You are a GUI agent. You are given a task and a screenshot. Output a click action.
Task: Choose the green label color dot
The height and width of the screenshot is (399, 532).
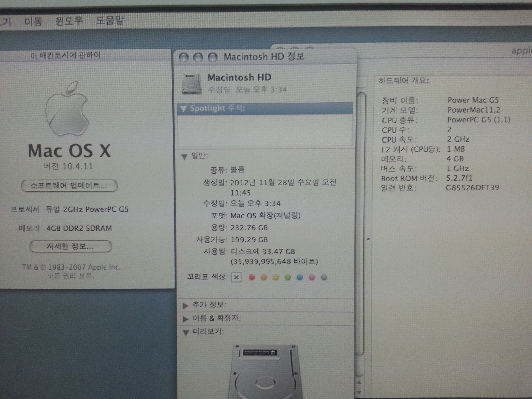click(x=288, y=278)
